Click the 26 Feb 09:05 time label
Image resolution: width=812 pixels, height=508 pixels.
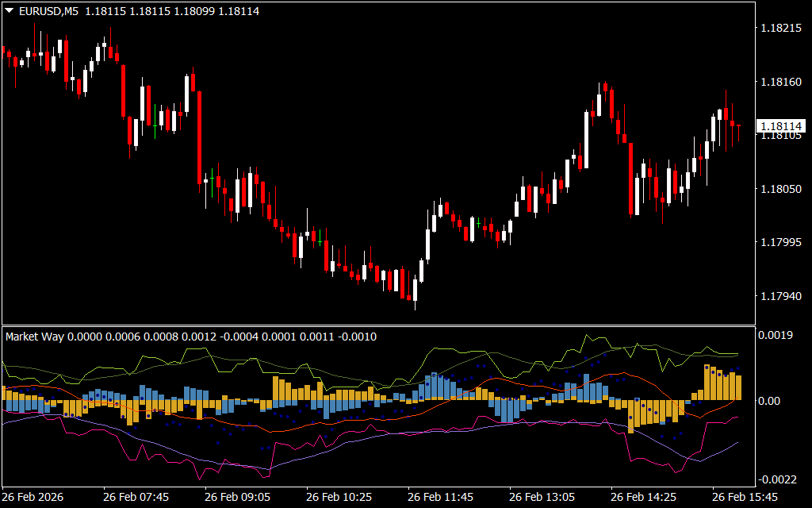tap(237, 497)
